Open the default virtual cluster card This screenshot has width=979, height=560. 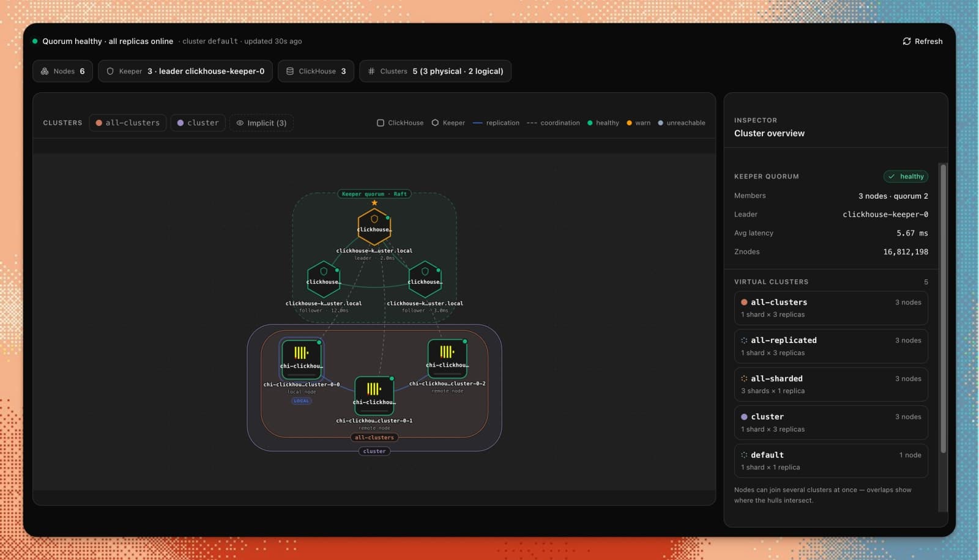[x=831, y=461]
